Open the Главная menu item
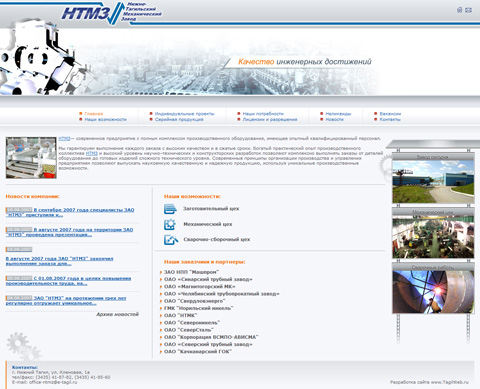The width and height of the screenshot is (480, 389). 94,114
